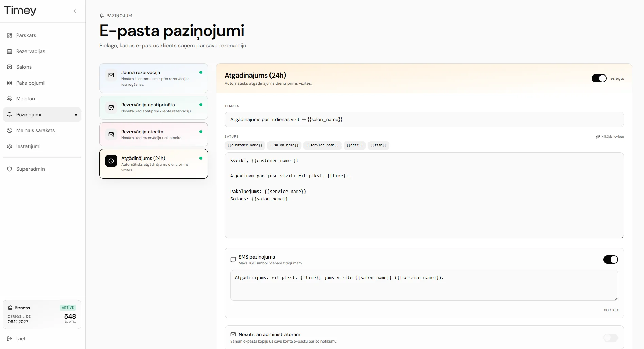Open Pārskats in the sidebar

[42, 35]
